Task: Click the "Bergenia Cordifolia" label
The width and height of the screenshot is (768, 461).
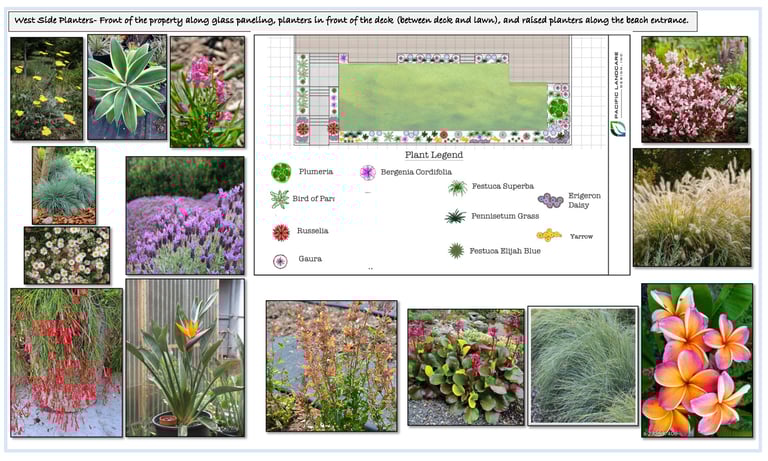Action: (416, 172)
